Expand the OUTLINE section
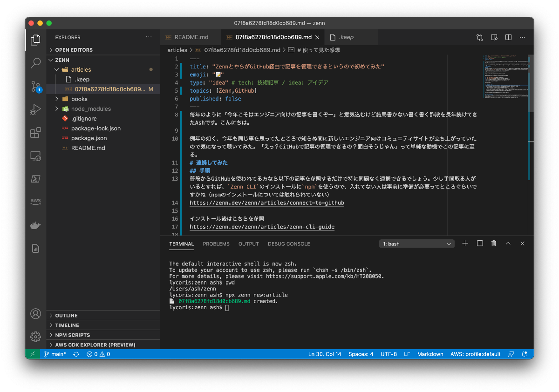The width and height of the screenshot is (559, 392). 66,316
